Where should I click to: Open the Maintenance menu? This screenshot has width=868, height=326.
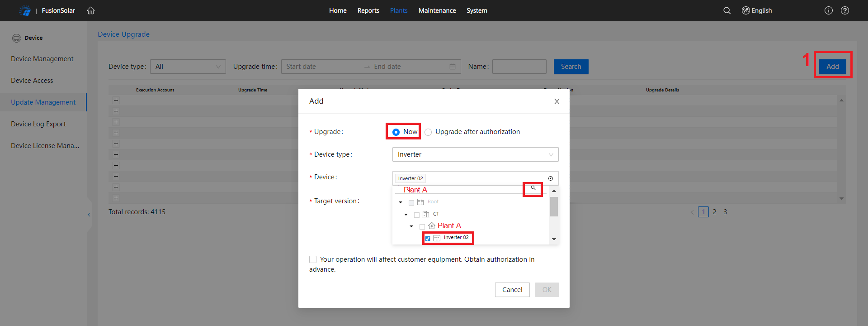pos(437,10)
